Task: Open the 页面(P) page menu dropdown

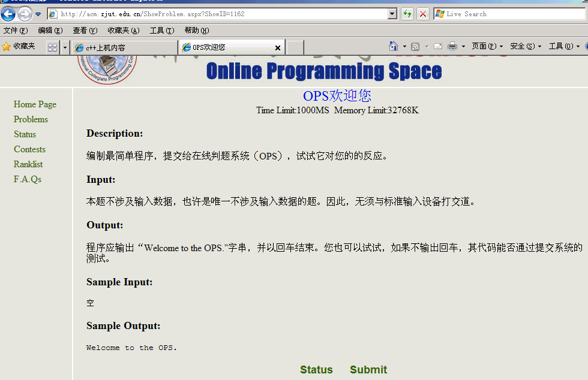Action: click(x=487, y=46)
